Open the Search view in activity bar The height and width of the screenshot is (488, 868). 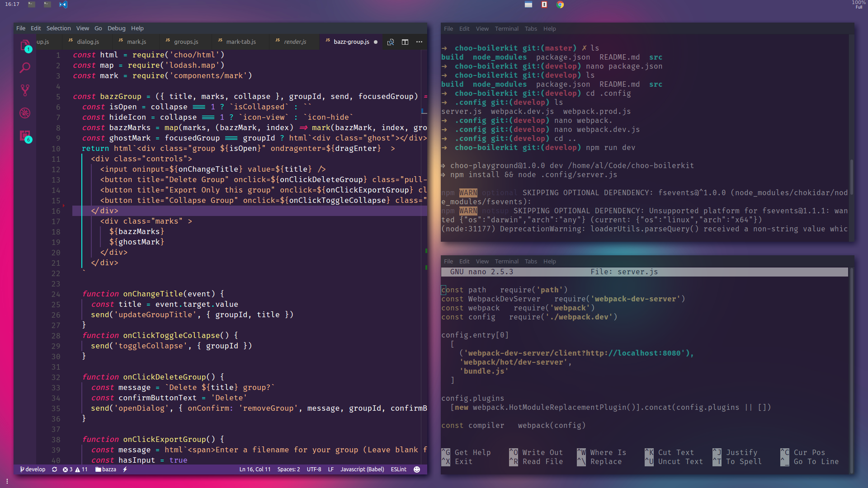(x=25, y=68)
